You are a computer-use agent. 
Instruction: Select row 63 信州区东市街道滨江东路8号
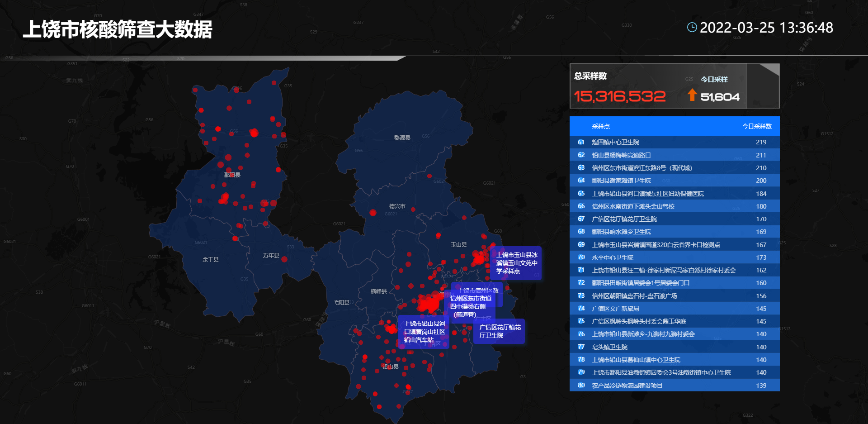click(x=675, y=168)
